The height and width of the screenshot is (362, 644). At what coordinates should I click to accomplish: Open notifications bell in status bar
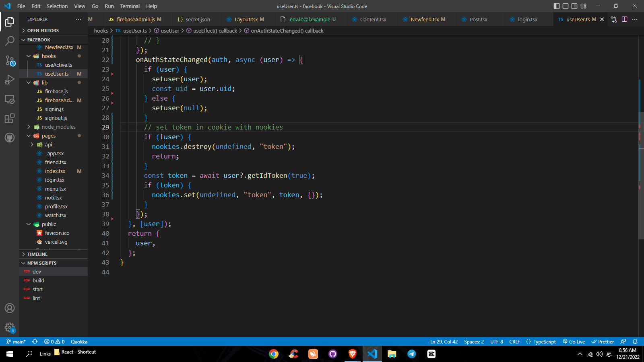tap(635, 341)
